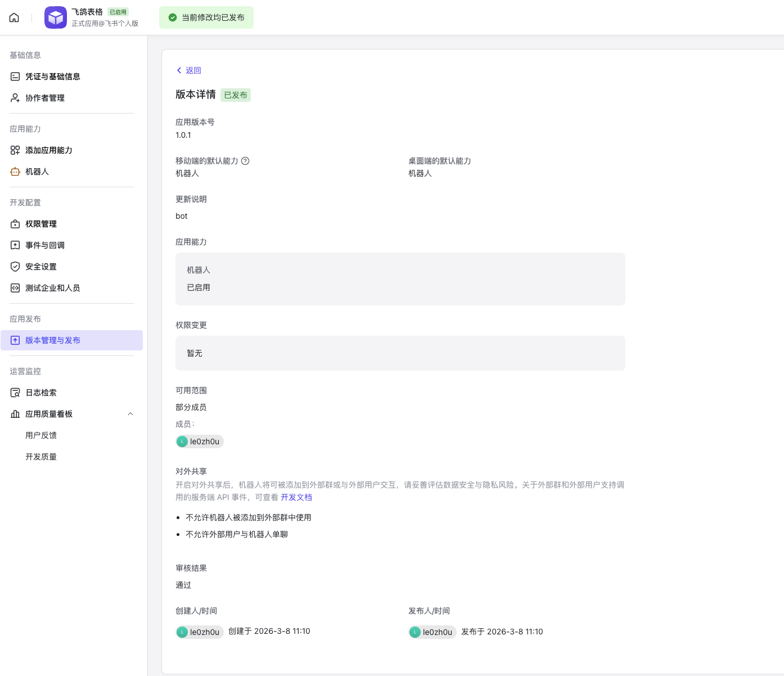The height and width of the screenshot is (676, 784).
Task: Click the 发布于 2026-3-8 11:10 timestamp
Action: pyautogui.click(x=502, y=632)
